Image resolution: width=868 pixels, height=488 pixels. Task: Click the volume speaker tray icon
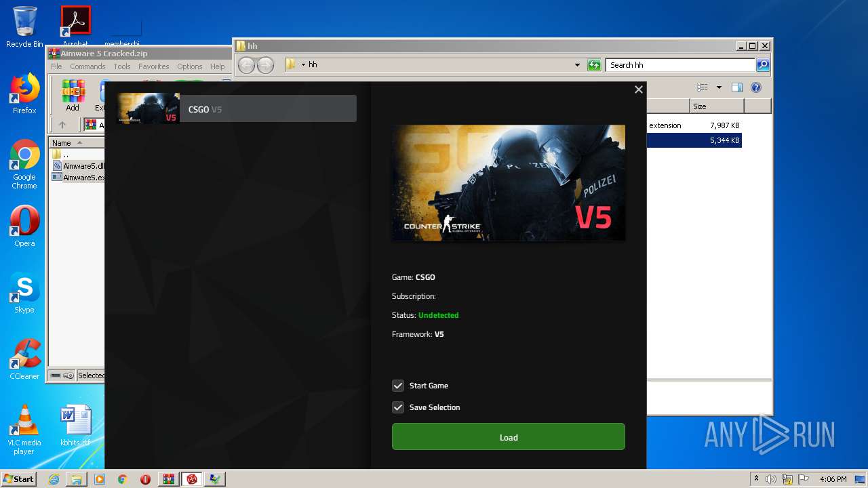tap(771, 479)
